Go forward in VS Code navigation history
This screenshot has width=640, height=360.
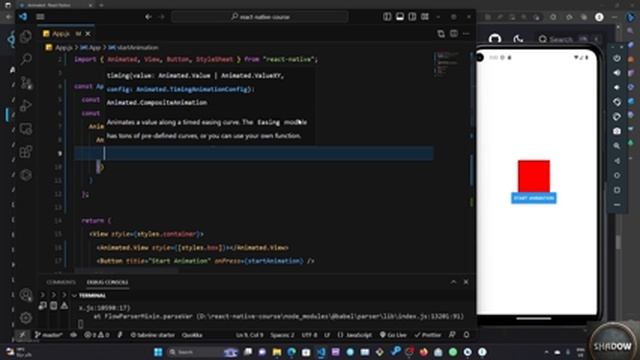coord(162,17)
